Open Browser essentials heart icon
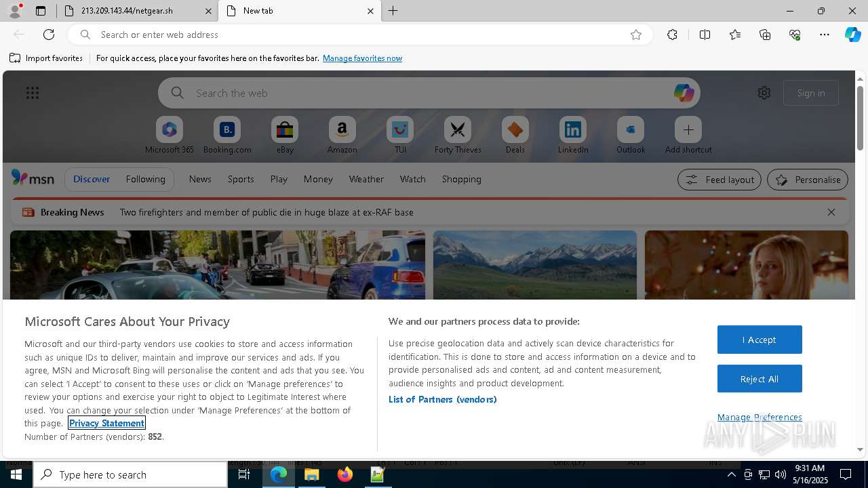 click(x=795, y=35)
